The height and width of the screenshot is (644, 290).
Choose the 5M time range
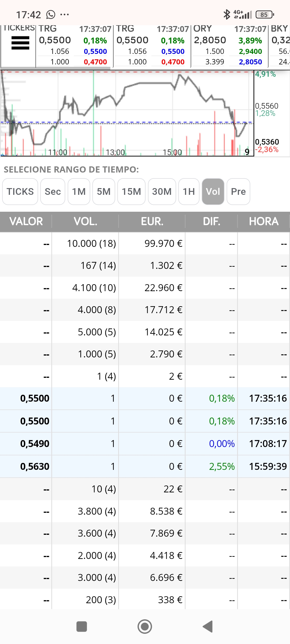104,192
